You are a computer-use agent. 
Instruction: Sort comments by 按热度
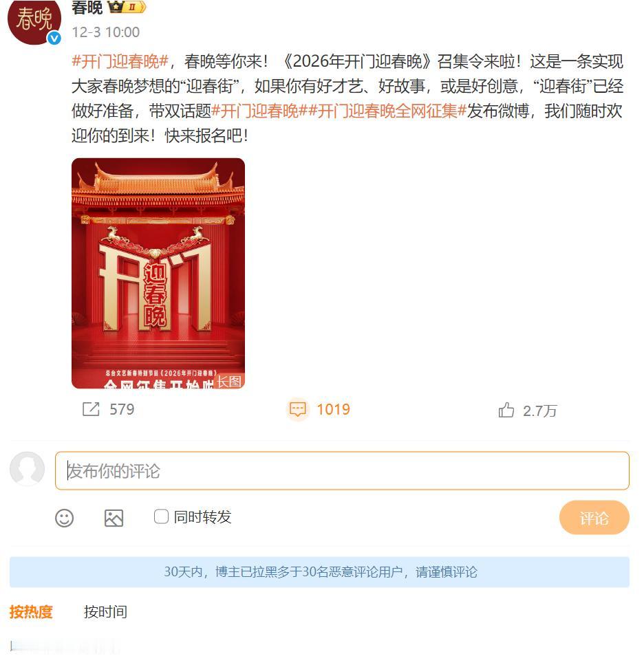31,612
